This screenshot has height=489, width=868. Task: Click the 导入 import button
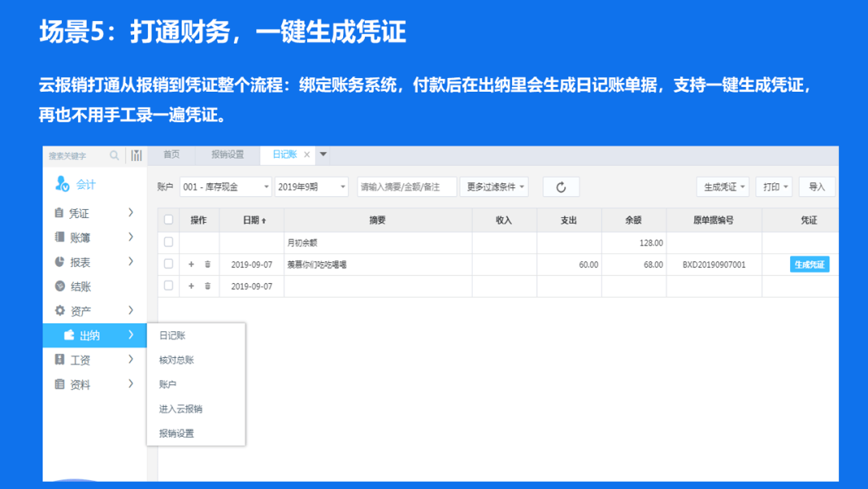point(817,187)
